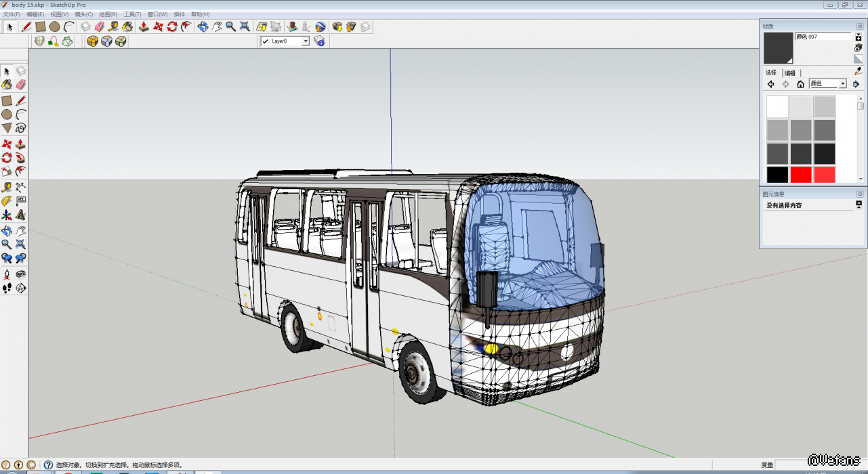The width and height of the screenshot is (868, 474).
Task: Collapse the entity info details toggle
Action: click(x=859, y=204)
